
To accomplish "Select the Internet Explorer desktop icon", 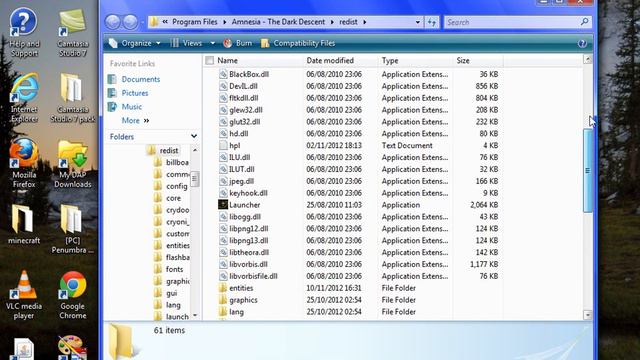I will pyautogui.click(x=24, y=98).
